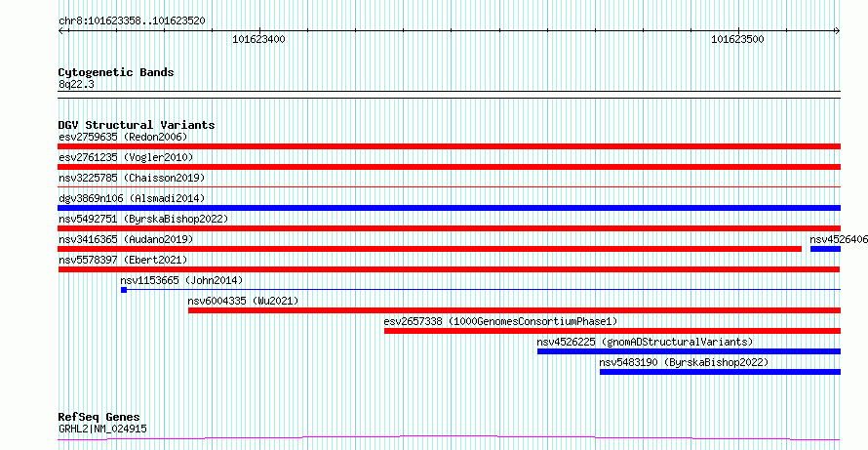Click the left arrow end of the ruler
Image resolution: width=868 pixels, height=450 pixels.
pyautogui.click(x=61, y=31)
